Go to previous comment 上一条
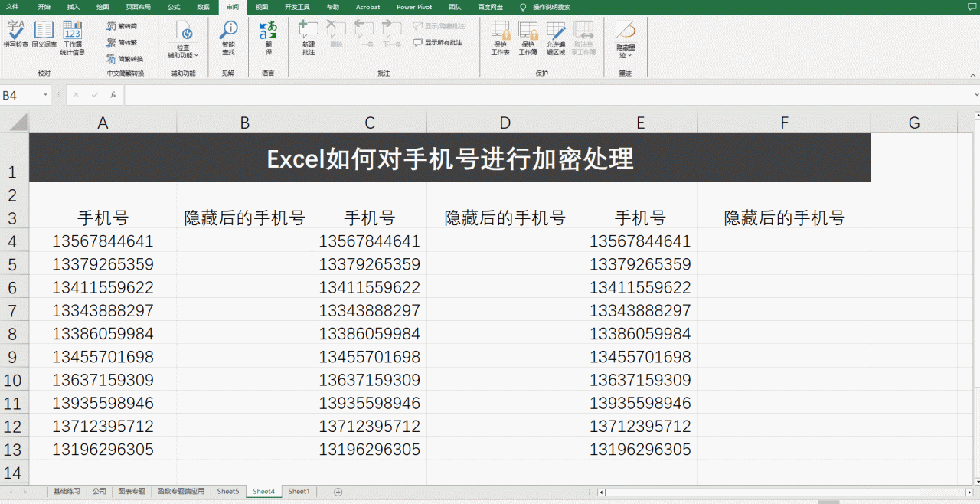This screenshot has height=504, width=980. point(364,35)
